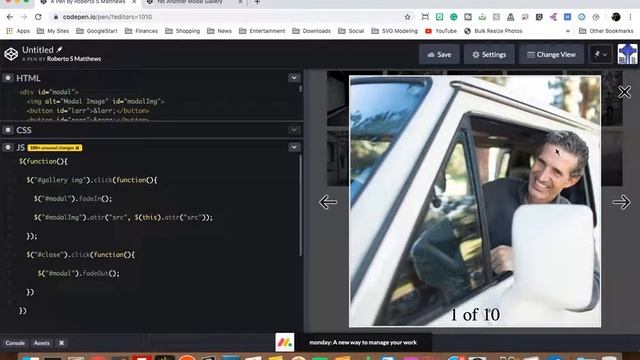Switch to the Another Modal Gallery browser tab
This screenshot has width=640, height=360.
coord(190,2)
